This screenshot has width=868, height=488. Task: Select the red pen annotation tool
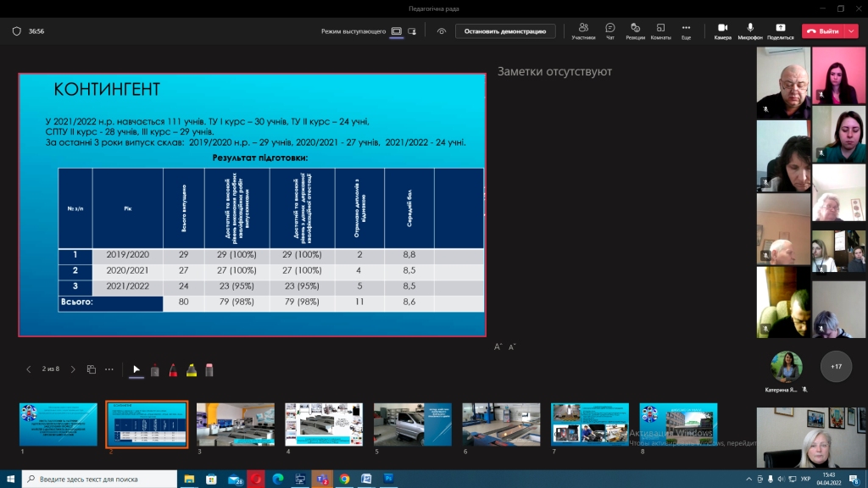173,369
